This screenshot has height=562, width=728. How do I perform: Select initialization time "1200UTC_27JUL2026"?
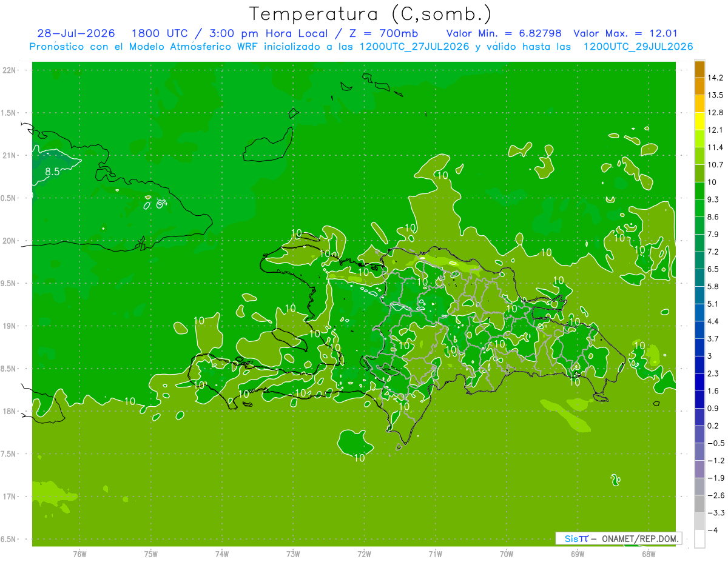coord(414,47)
